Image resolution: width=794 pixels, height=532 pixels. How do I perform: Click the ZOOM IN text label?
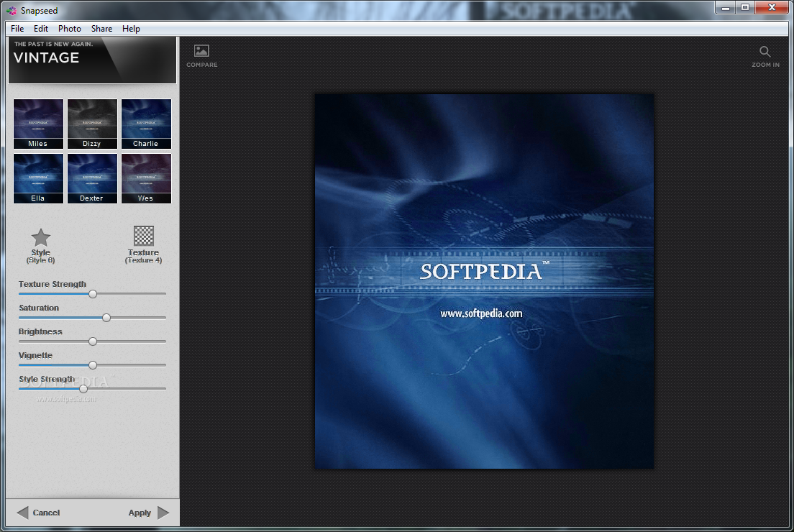tap(766, 65)
